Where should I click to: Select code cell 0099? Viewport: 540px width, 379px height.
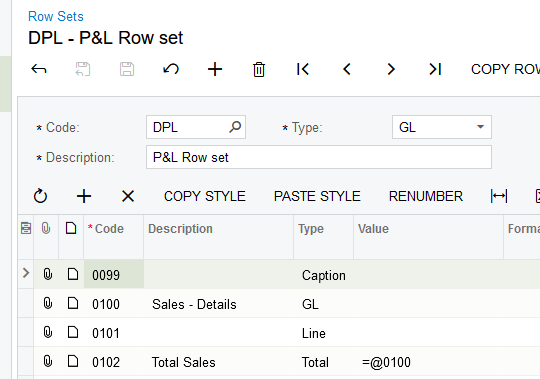coord(114,274)
